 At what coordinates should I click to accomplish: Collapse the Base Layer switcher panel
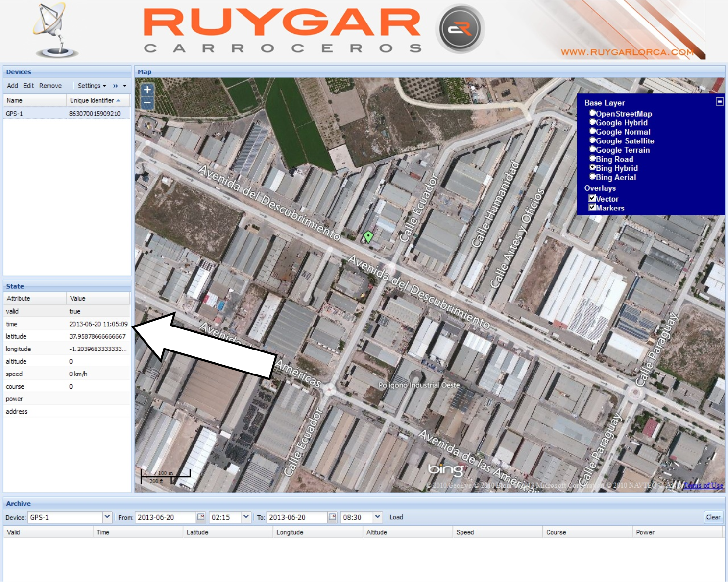[x=719, y=102]
